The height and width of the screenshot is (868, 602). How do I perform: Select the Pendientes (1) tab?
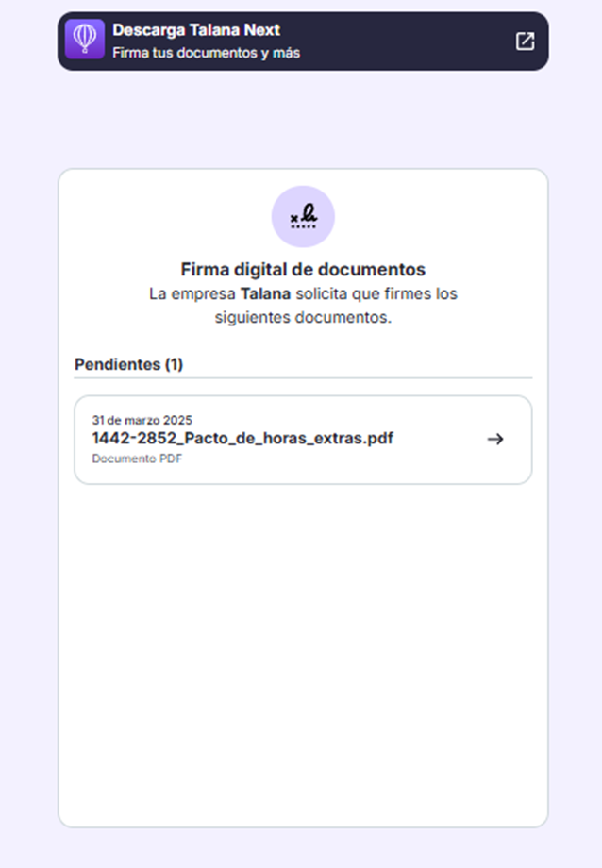click(128, 364)
